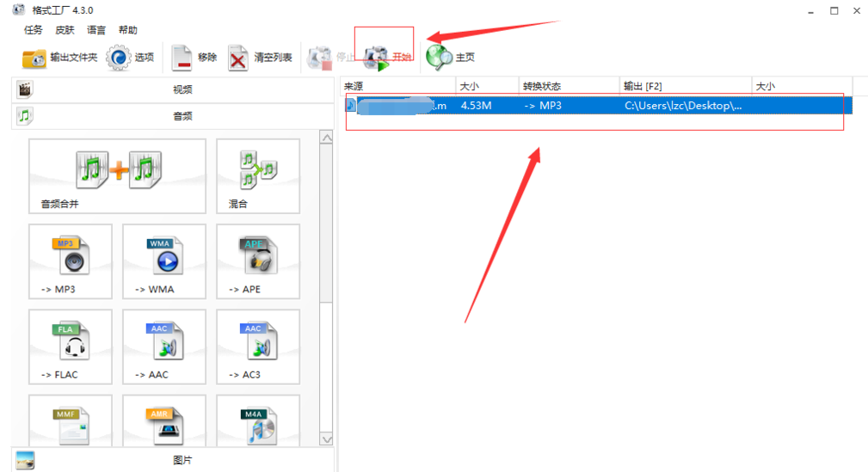
Task: Click the format list scrollbar thumb
Action: pos(327,223)
